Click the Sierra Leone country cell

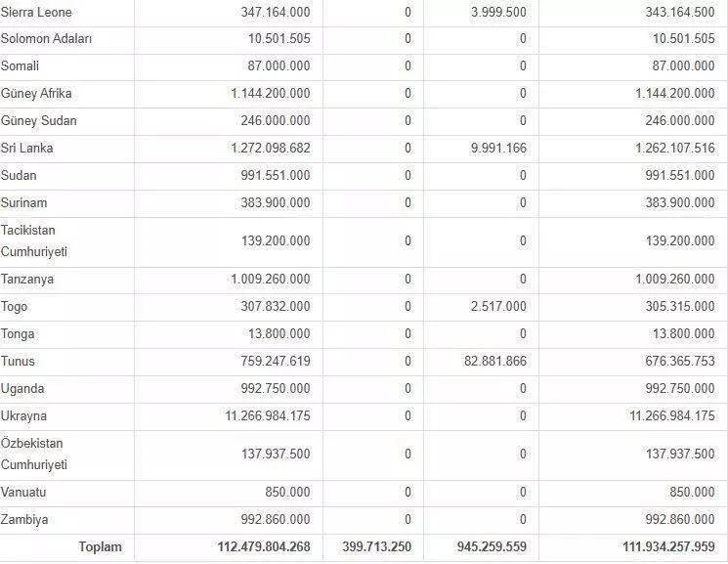[x=36, y=12]
